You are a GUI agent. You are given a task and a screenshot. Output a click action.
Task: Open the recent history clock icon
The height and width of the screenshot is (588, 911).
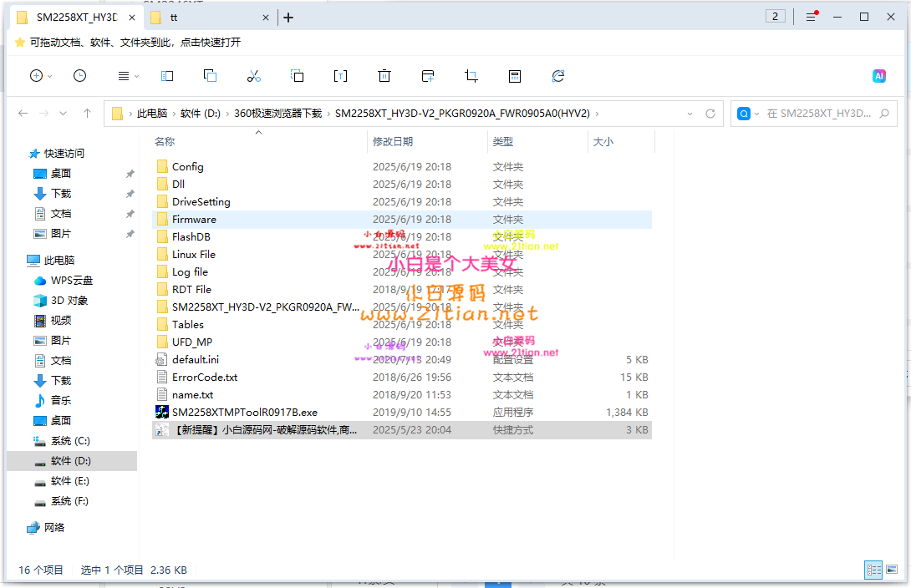click(x=79, y=75)
